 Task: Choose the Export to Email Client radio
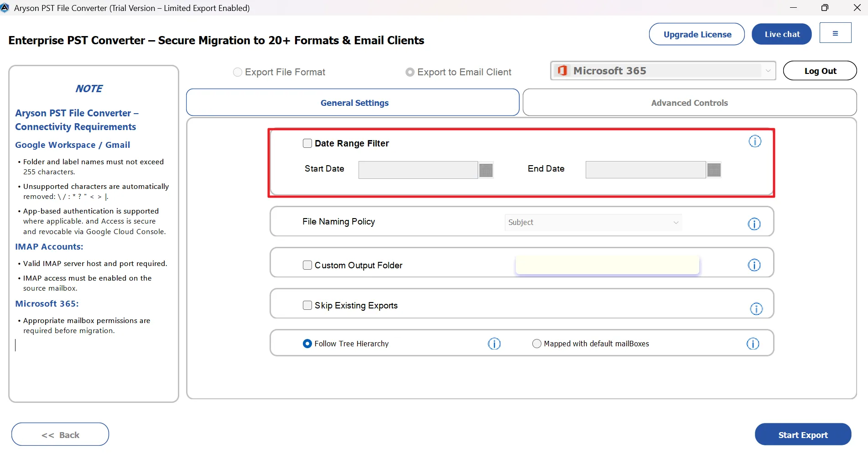(410, 72)
